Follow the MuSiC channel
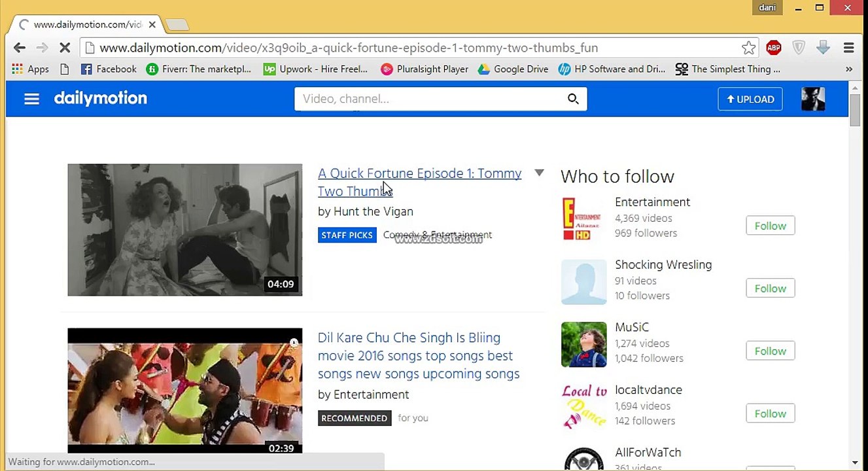Image resolution: width=868 pixels, height=471 pixels. (771, 351)
